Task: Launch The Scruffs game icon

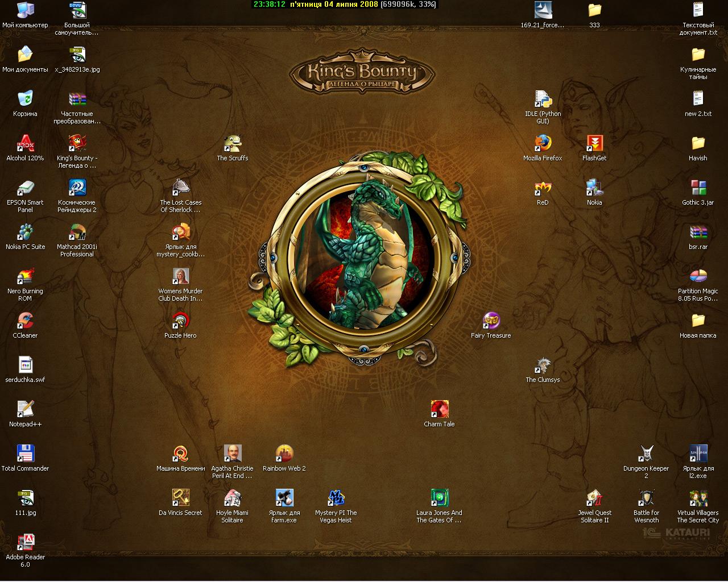Action: [x=232, y=143]
